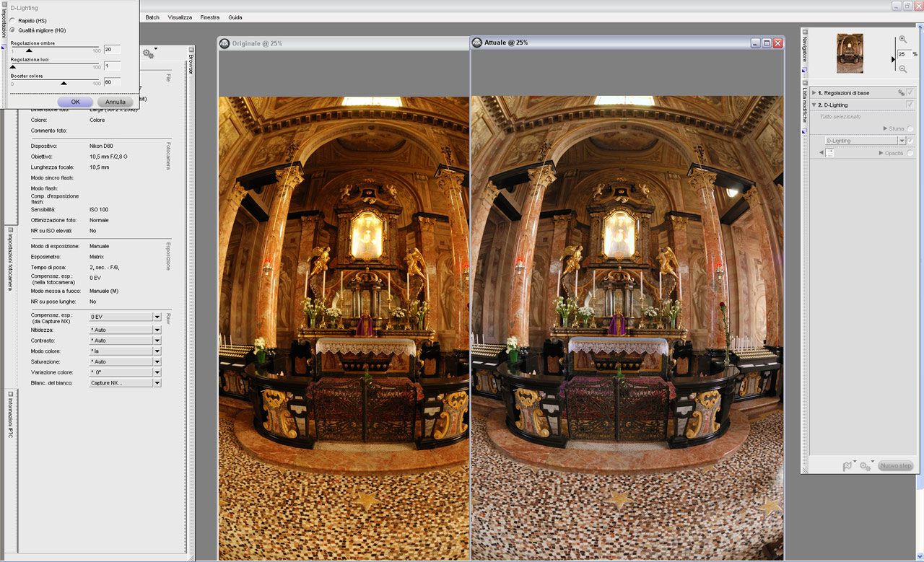This screenshot has height=562, width=924.
Task: Open the Finestra menu
Action: 210,17
